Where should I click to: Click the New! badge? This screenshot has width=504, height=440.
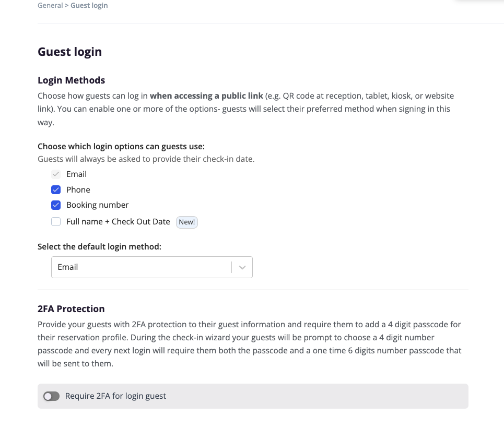pyautogui.click(x=186, y=222)
